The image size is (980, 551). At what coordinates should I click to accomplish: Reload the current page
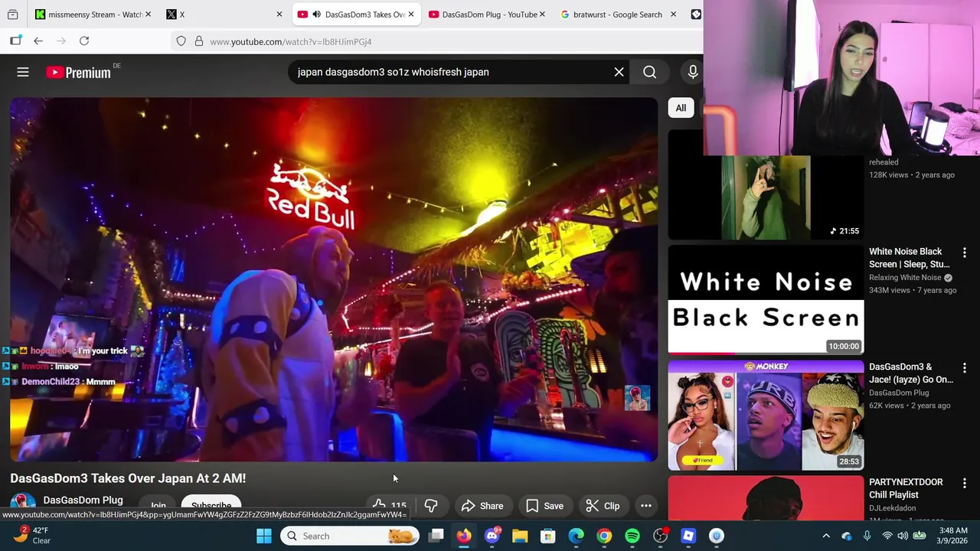click(x=84, y=41)
